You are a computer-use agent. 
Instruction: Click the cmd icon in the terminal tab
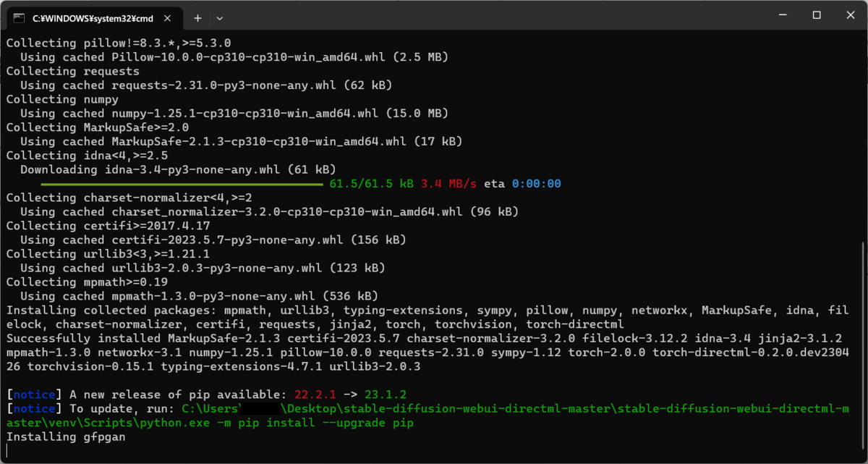(x=20, y=17)
